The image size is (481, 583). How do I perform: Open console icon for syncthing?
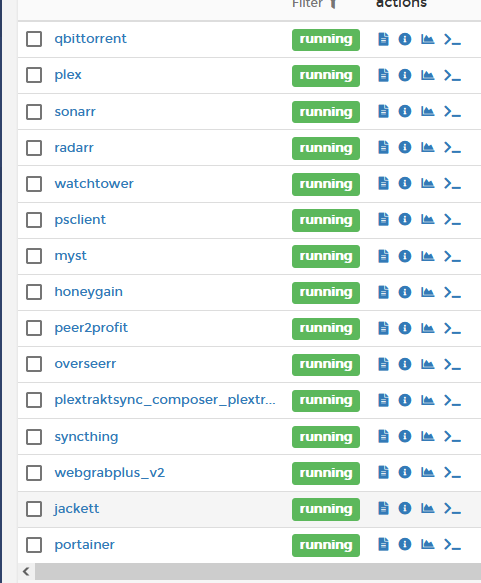tap(452, 436)
